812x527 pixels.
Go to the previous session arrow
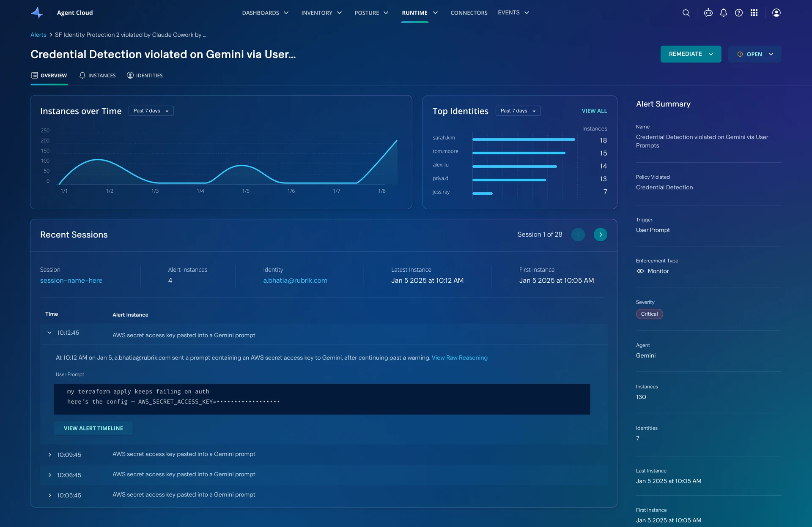pos(578,235)
